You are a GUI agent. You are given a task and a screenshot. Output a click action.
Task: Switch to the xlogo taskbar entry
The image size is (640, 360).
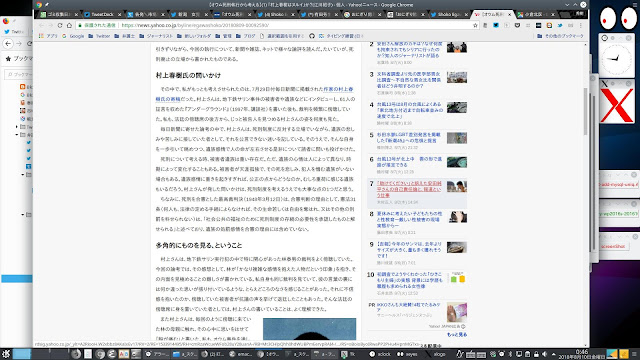coord(436,354)
